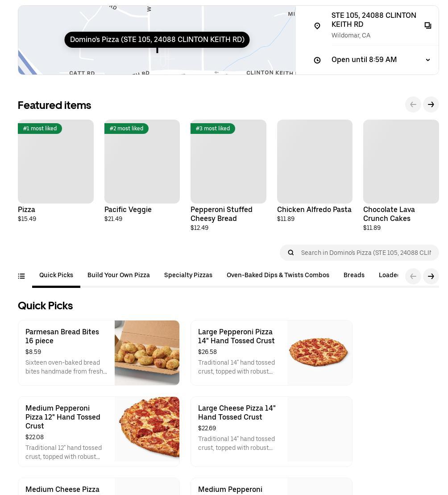The width and height of the screenshot is (448, 495).
Task: Select Large Pepperoni Pizza 14" Hand Tossed
Action: [x=271, y=353]
